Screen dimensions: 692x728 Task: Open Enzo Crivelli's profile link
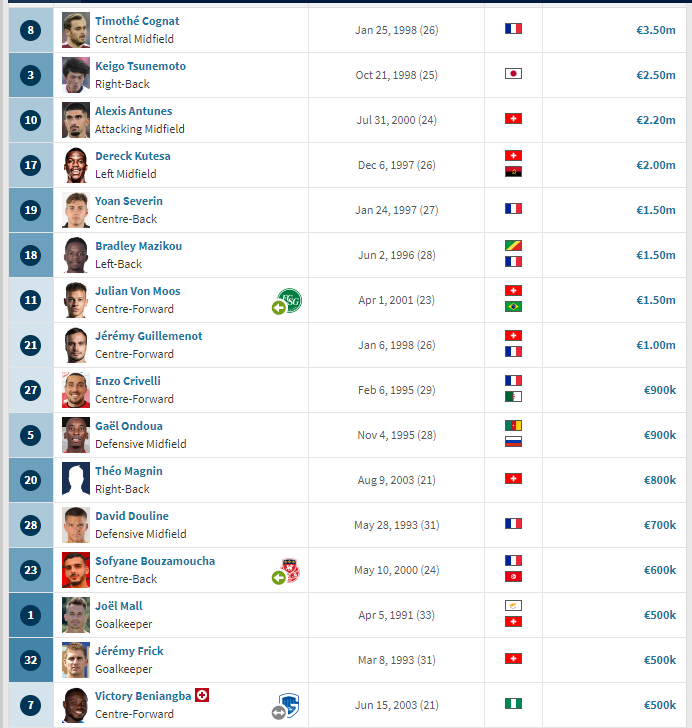pyautogui.click(x=128, y=381)
